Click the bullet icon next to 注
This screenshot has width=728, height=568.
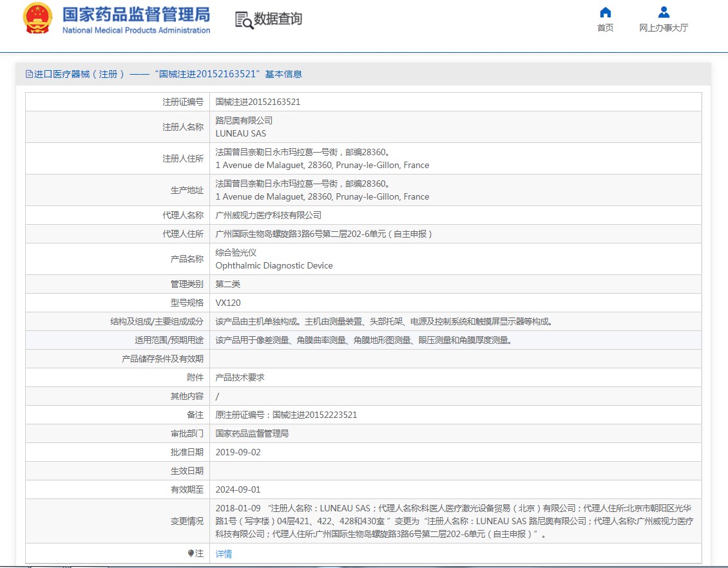pyautogui.click(x=191, y=553)
